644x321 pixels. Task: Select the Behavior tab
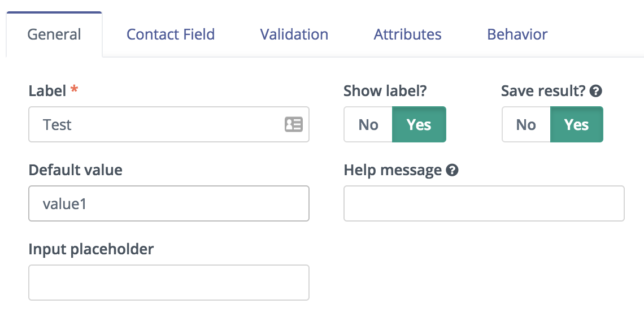pos(517,34)
